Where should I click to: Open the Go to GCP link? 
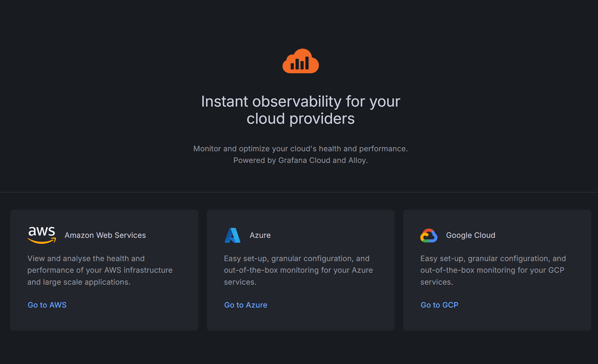(x=439, y=305)
